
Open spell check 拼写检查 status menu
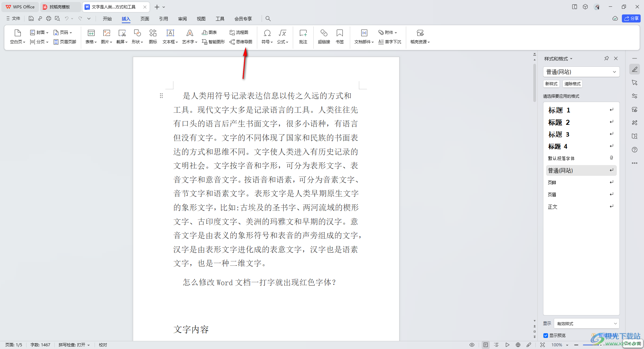click(x=74, y=345)
